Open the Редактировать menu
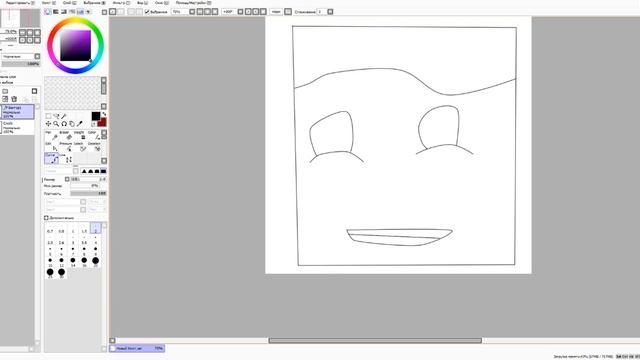Viewport: 640px width, 360px height. (x=20, y=3)
